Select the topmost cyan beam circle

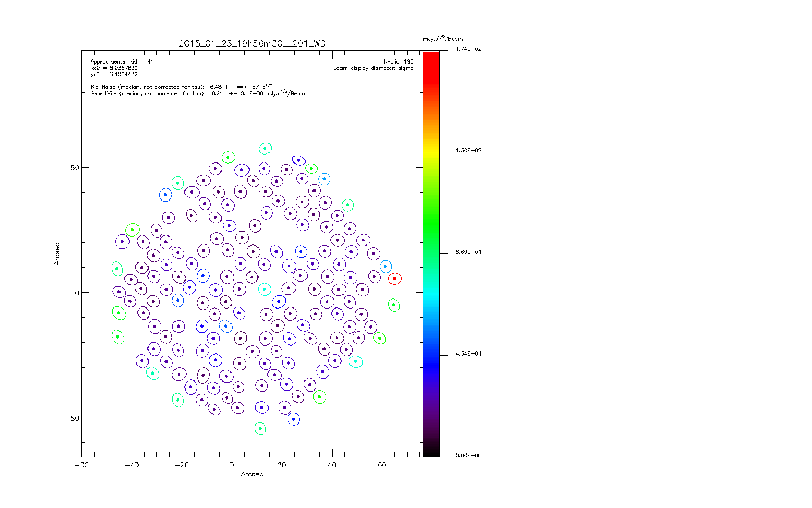pos(265,149)
